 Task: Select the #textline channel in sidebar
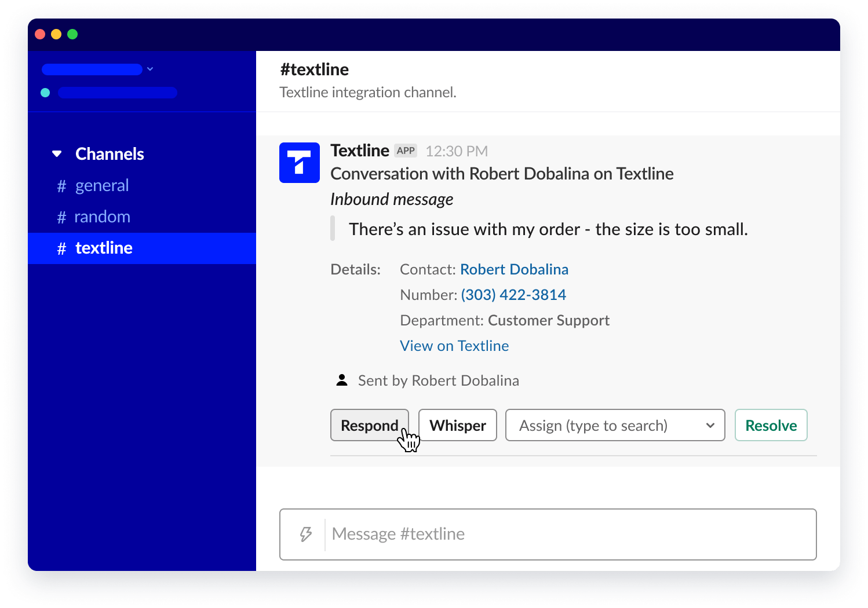tap(142, 248)
